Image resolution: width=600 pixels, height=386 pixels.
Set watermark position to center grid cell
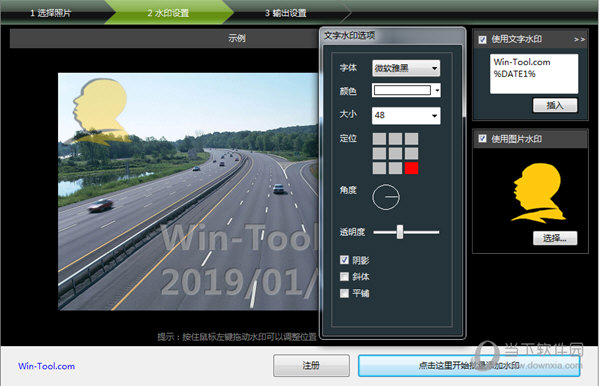(x=395, y=153)
